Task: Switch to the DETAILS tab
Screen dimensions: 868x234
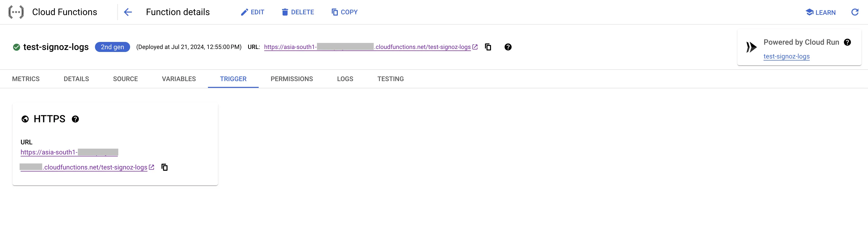Action: tap(77, 79)
